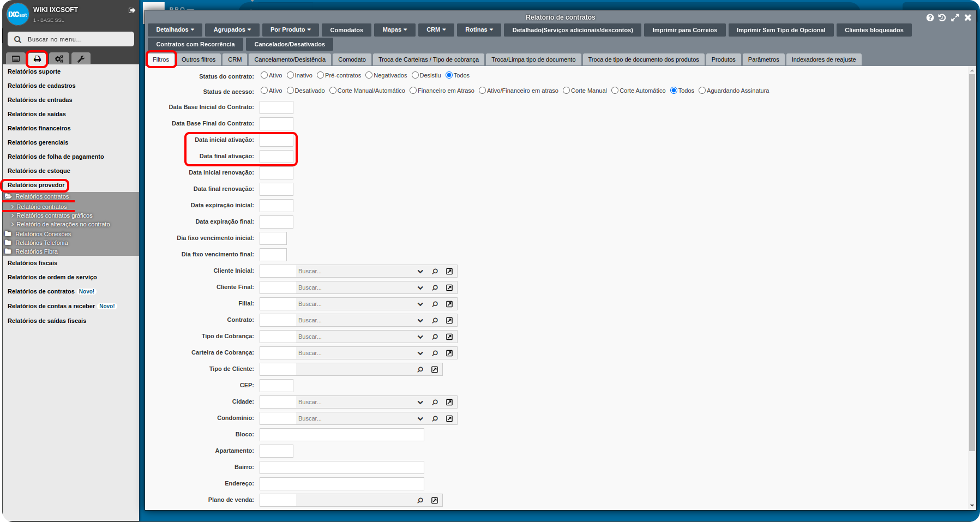The image size is (980, 522).
Task: Click search magnifier for Cidade
Action: [435, 402]
